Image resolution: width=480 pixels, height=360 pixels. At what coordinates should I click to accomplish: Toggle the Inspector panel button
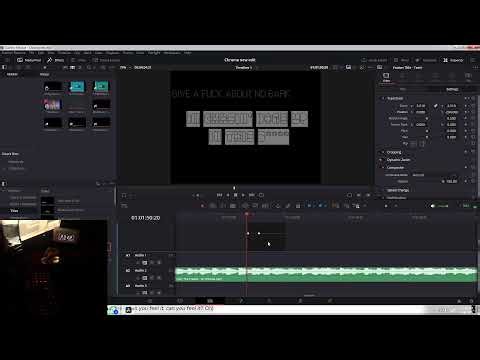[x=453, y=60]
